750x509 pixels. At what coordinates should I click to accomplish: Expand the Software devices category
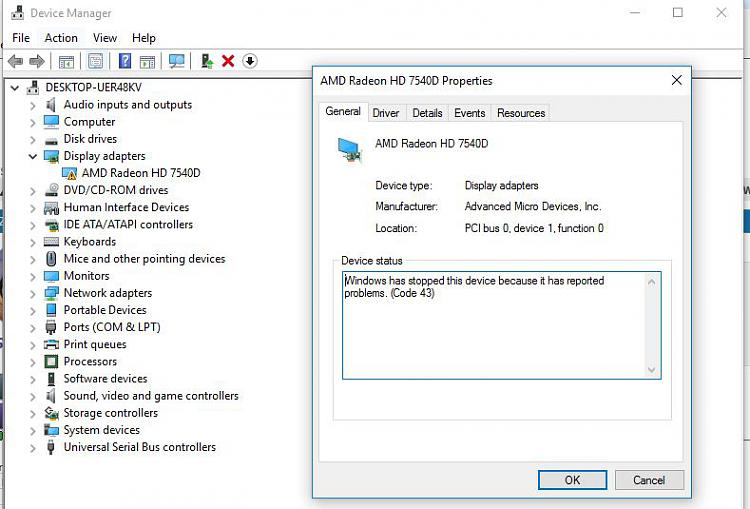point(33,379)
